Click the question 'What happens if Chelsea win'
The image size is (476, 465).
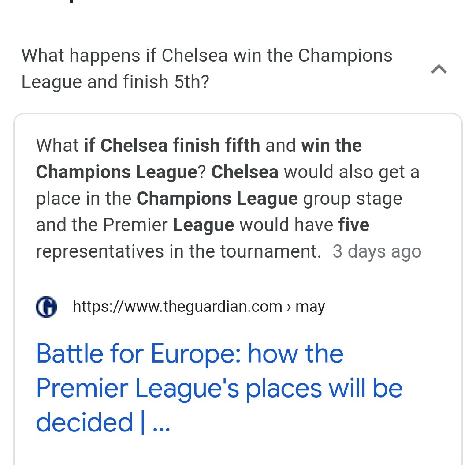(207, 56)
